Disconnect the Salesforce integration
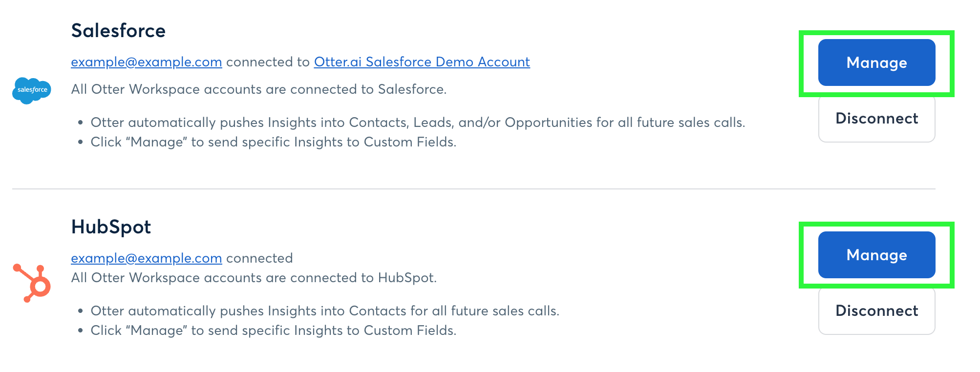The height and width of the screenshot is (372, 980). click(876, 119)
